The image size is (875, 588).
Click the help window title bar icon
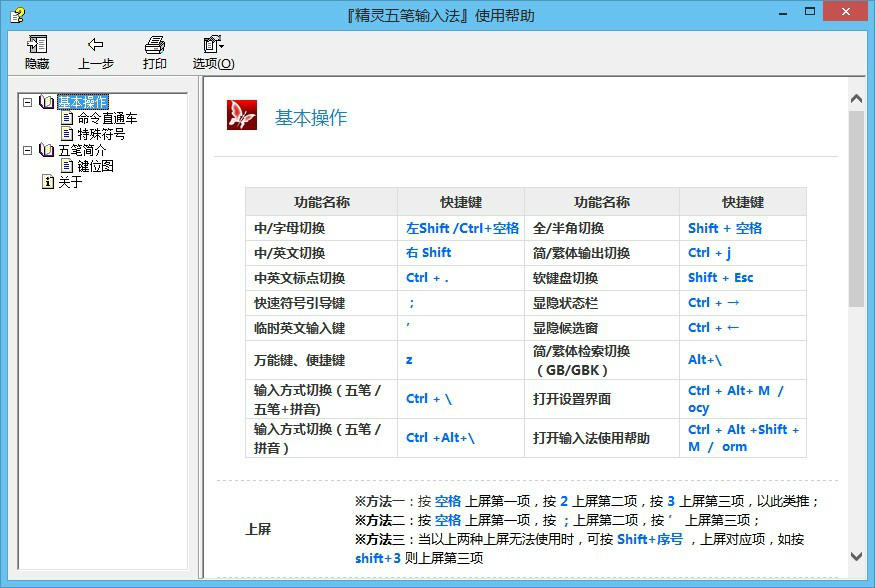click(17, 15)
